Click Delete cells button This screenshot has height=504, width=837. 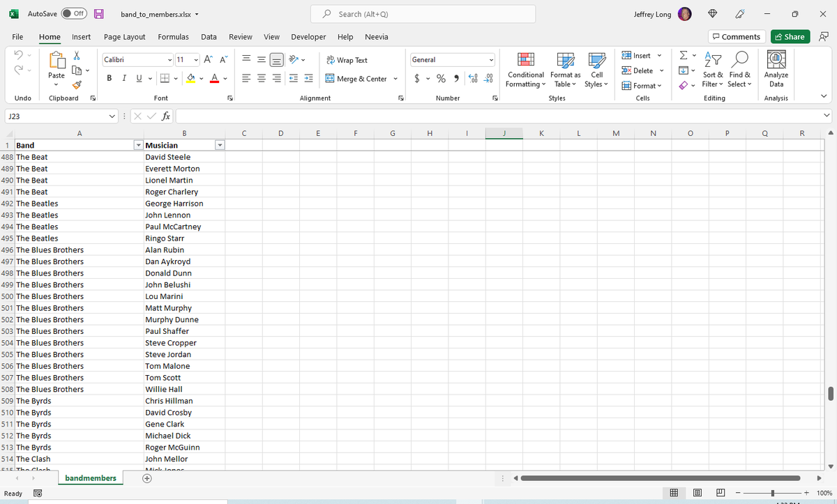pyautogui.click(x=637, y=70)
